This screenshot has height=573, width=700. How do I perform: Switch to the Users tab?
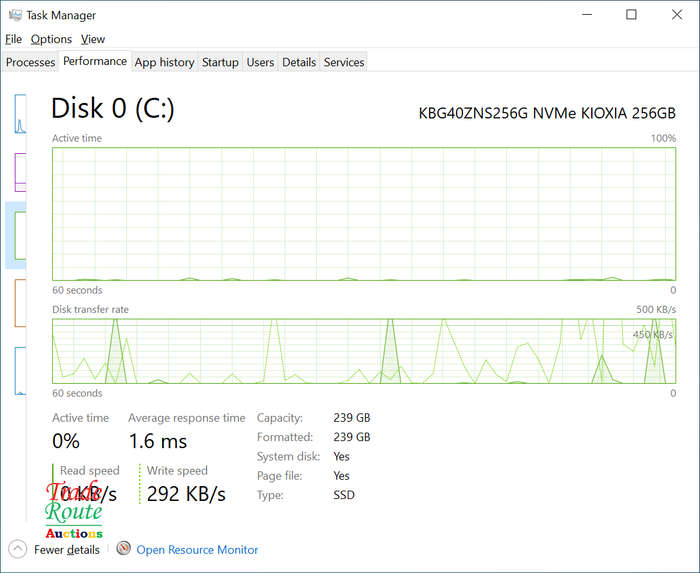(x=260, y=62)
